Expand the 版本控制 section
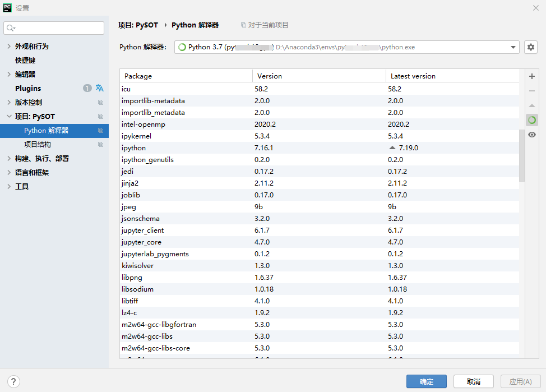The image size is (546, 392). [x=9, y=103]
